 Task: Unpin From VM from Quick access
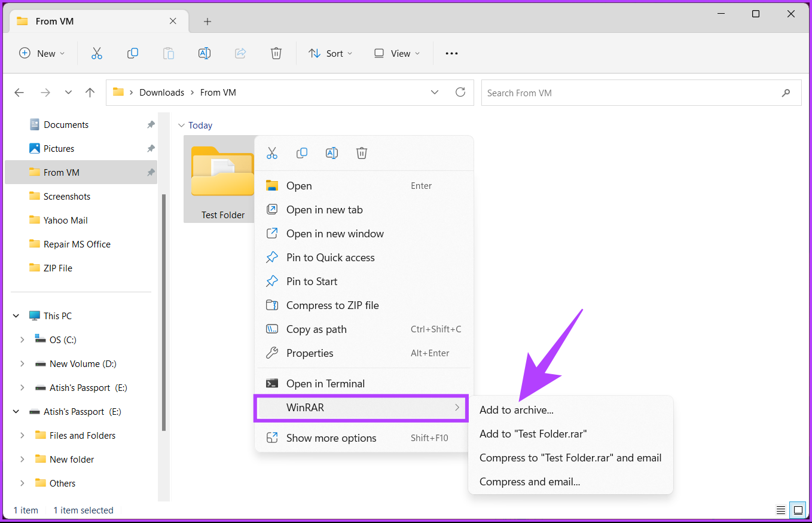pos(151,172)
